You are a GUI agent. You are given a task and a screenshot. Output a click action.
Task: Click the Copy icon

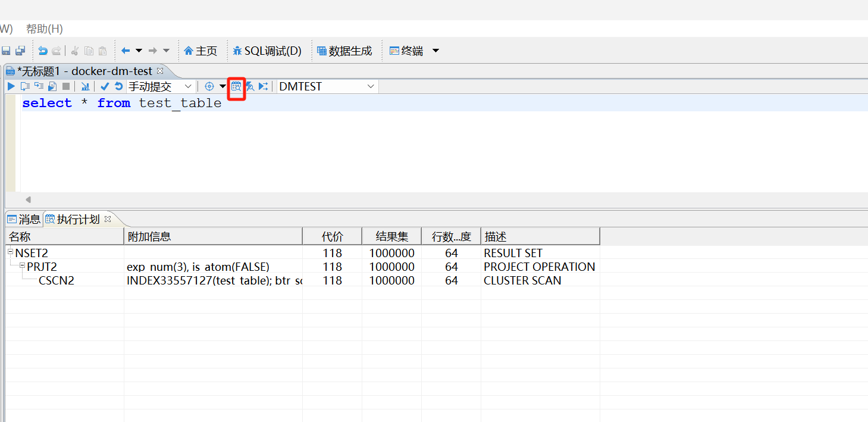(x=89, y=51)
